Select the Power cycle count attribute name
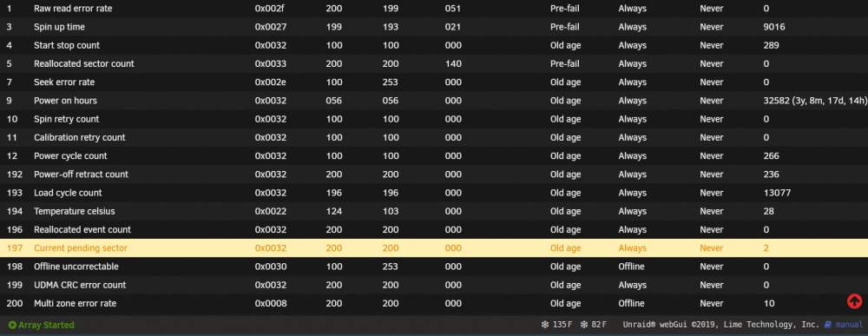868x336 pixels. point(71,156)
